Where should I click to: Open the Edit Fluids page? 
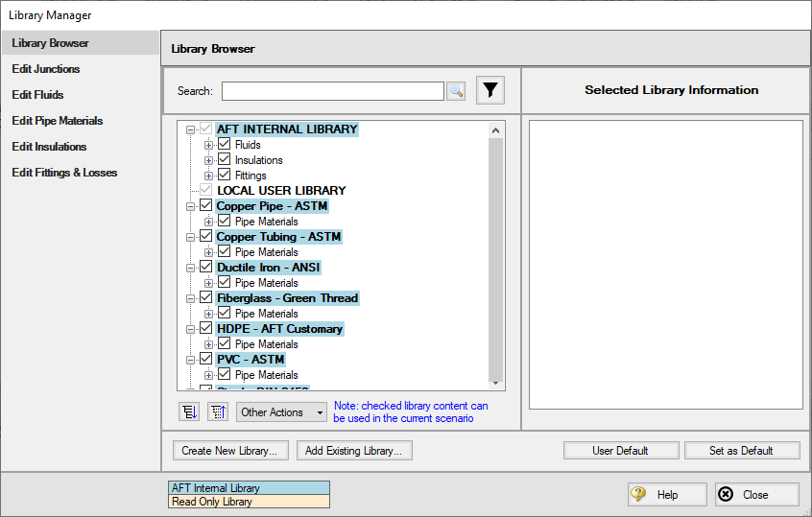[37, 95]
